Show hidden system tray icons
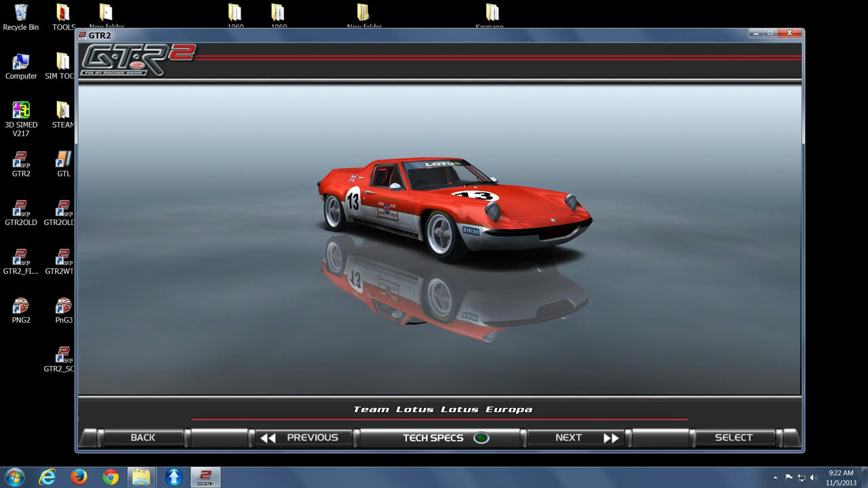The image size is (868, 488). (775, 478)
